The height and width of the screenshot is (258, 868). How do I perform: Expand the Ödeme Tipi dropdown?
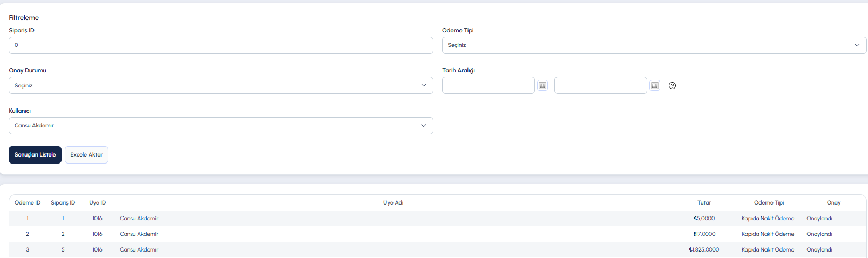(654, 45)
